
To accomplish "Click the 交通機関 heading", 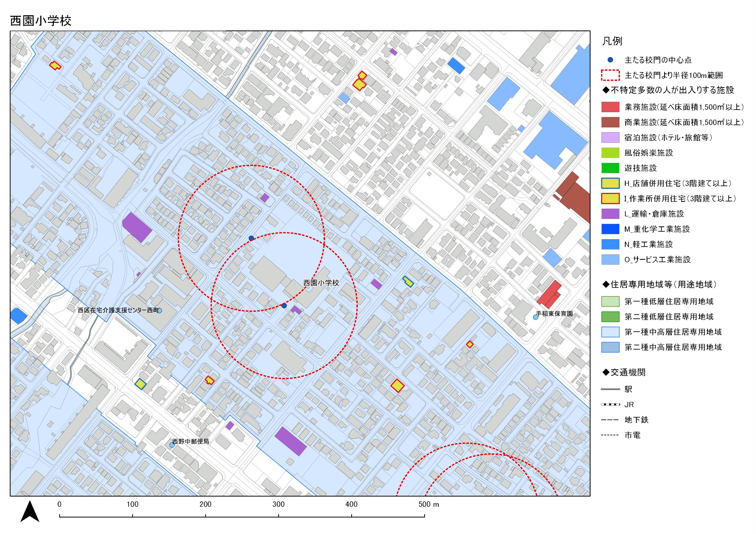I will pos(624,372).
